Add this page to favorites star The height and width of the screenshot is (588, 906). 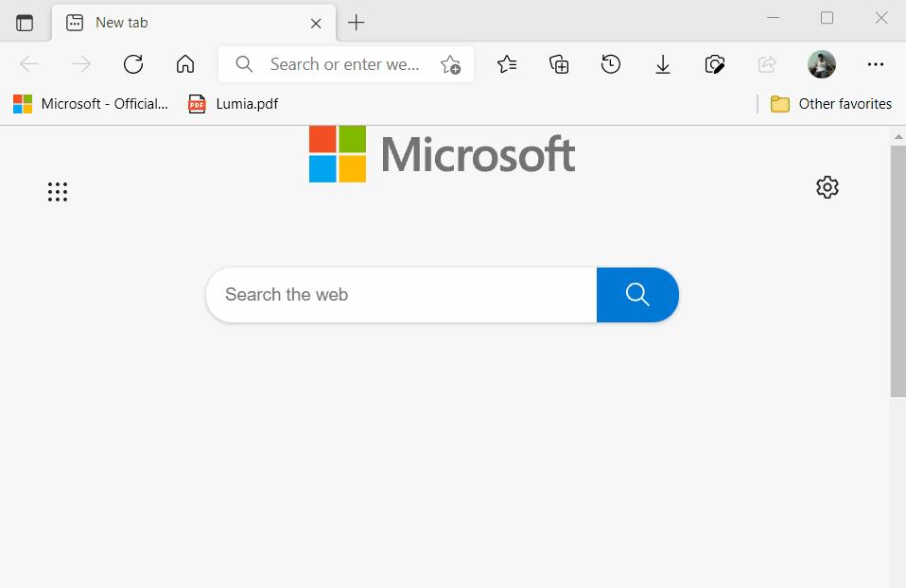(450, 64)
